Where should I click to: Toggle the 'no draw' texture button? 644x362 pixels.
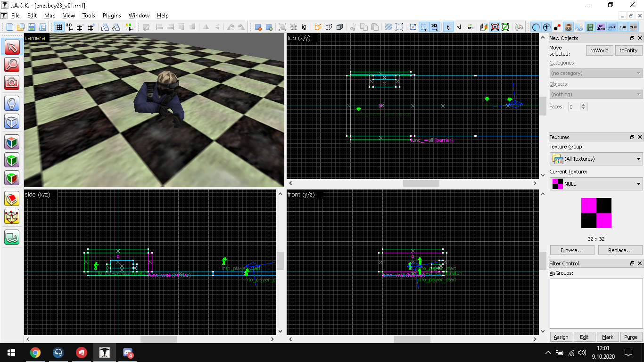tap(601, 27)
